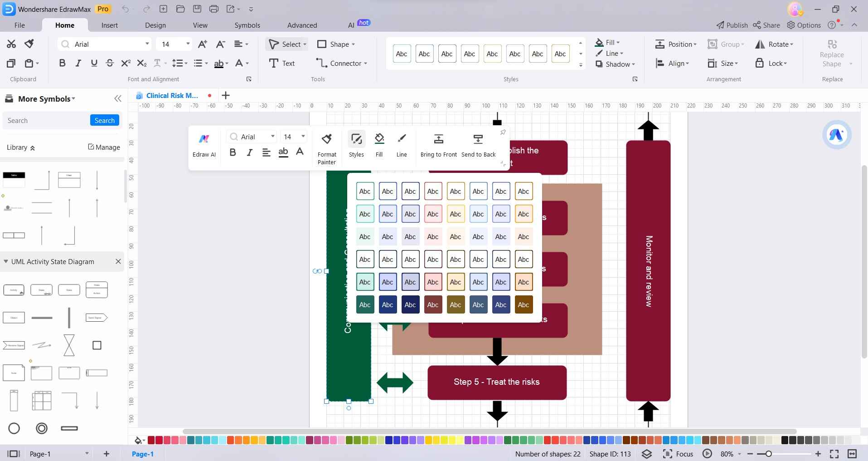
Task: Switch to the Symbols tab
Action: (247, 25)
